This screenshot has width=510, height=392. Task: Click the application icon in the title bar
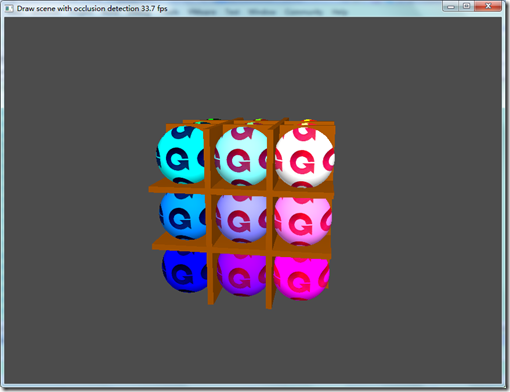click(x=9, y=8)
